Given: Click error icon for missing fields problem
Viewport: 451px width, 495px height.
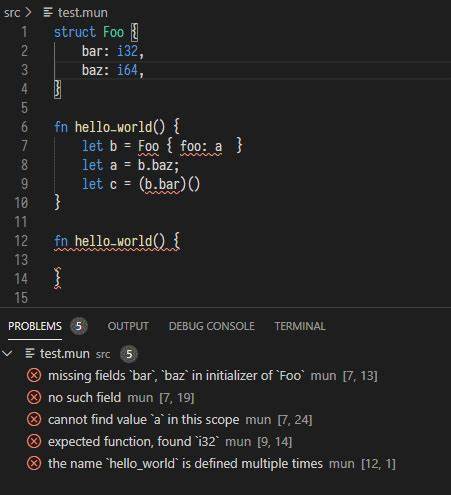Looking at the screenshot, I should coord(34,375).
